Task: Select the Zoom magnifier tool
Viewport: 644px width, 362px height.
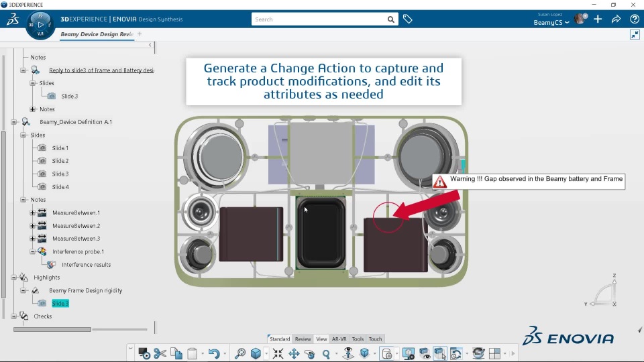Action: tap(326, 353)
